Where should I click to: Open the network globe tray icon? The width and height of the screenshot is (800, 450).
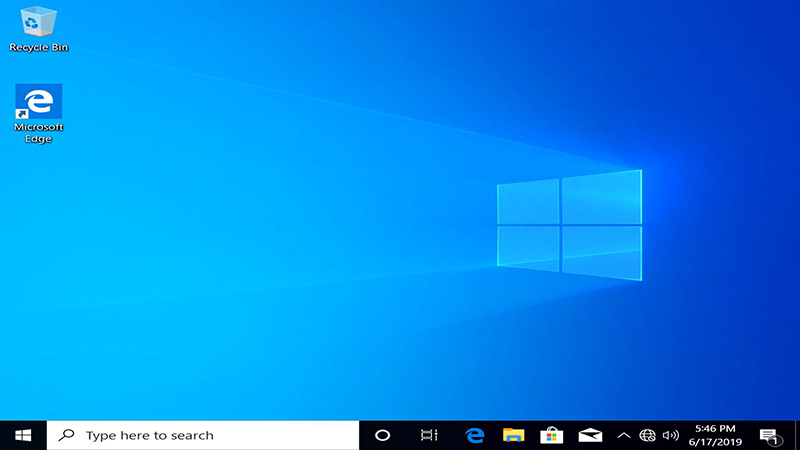click(647, 435)
